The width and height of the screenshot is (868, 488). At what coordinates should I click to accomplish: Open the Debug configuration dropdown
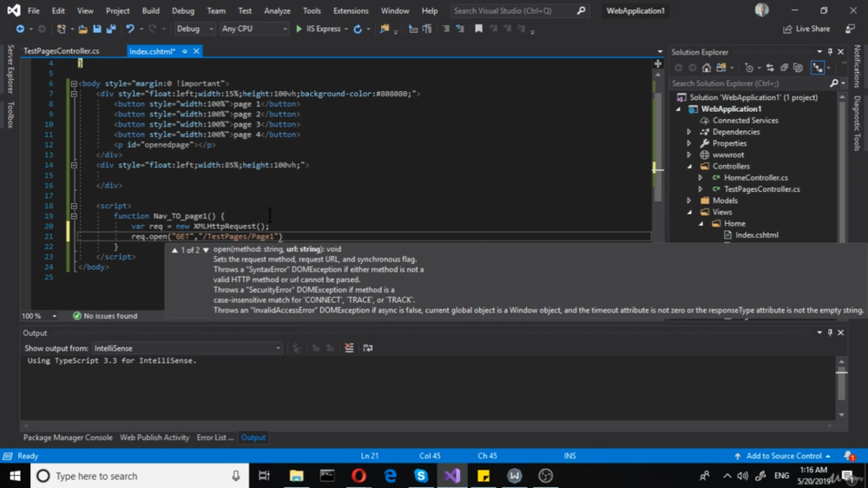194,29
